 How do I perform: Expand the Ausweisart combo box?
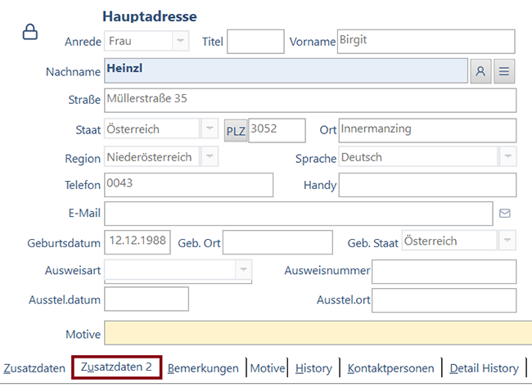(x=243, y=270)
